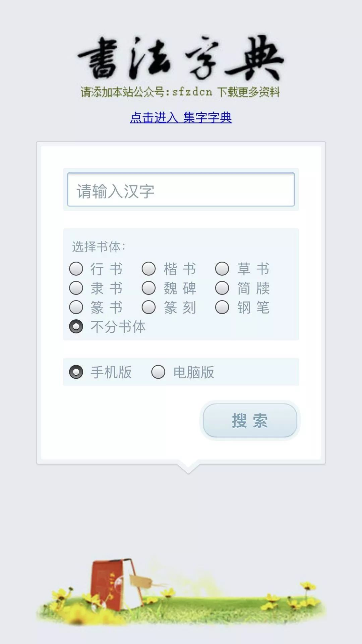Image resolution: width=362 pixels, height=644 pixels.
Task: Select 草书 calligraphy style
Action: point(222,269)
